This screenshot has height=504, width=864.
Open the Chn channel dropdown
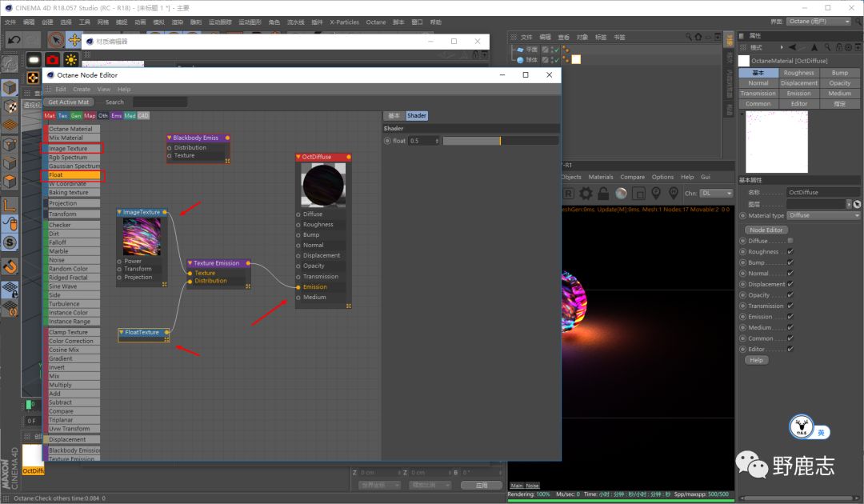click(716, 194)
